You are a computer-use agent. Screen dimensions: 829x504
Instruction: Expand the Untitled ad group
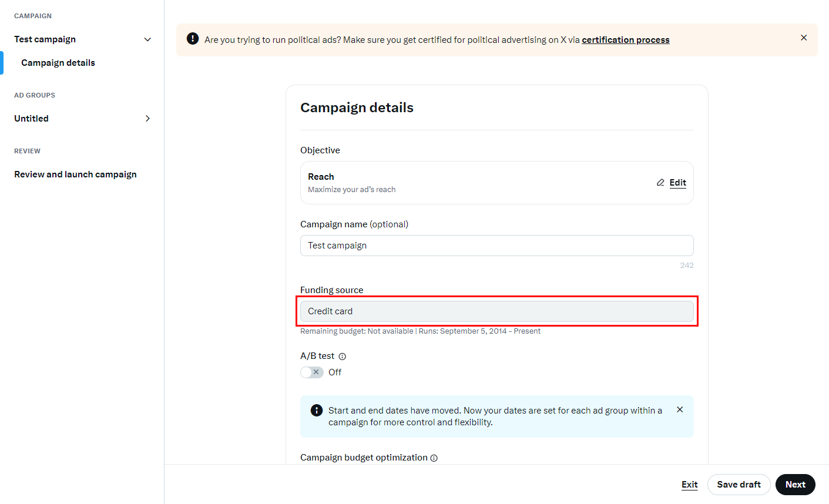[147, 119]
